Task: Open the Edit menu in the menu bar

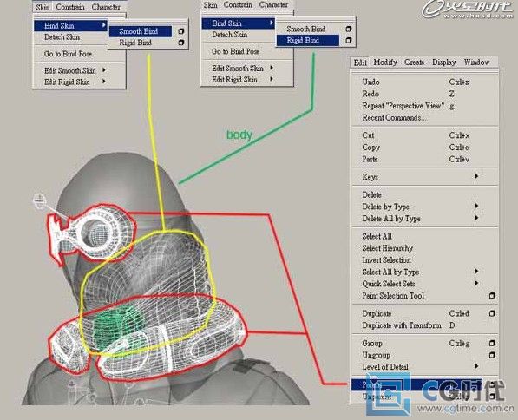Action: (360, 62)
